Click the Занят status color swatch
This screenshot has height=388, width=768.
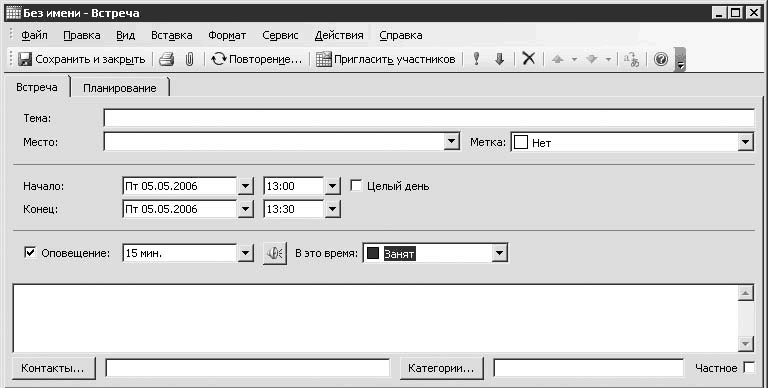pyautogui.click(x=373, y=253)
